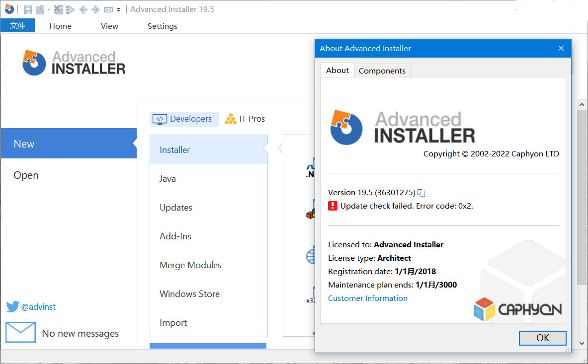Navigate forward using the forward arrow icon
This screenshot has width=588, height=364.
click(95, 10)
